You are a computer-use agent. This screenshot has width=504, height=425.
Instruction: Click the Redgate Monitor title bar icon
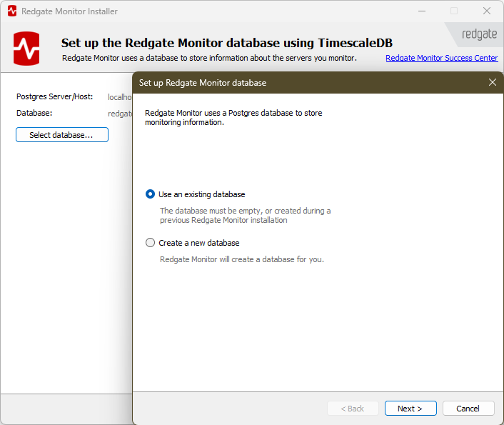(x=11, y=11)
